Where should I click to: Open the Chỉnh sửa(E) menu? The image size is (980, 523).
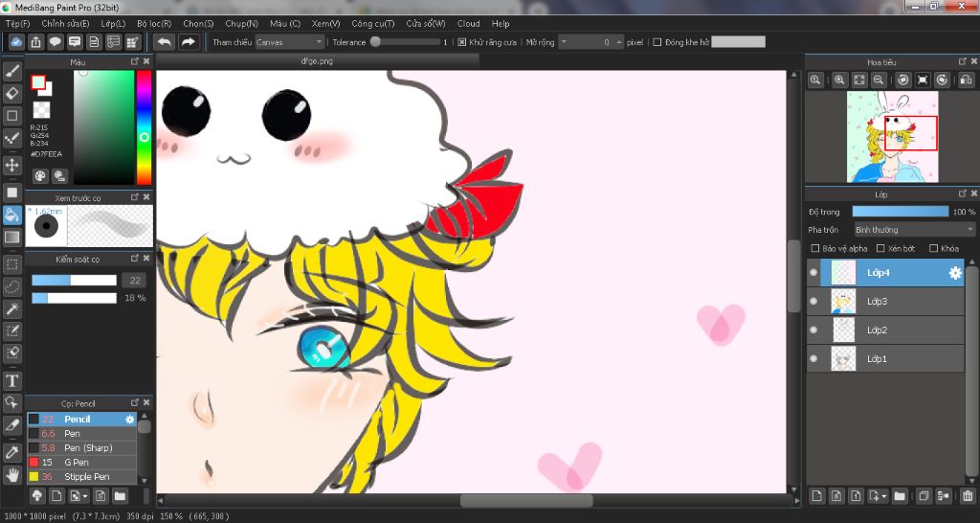(x=65, y=24)
